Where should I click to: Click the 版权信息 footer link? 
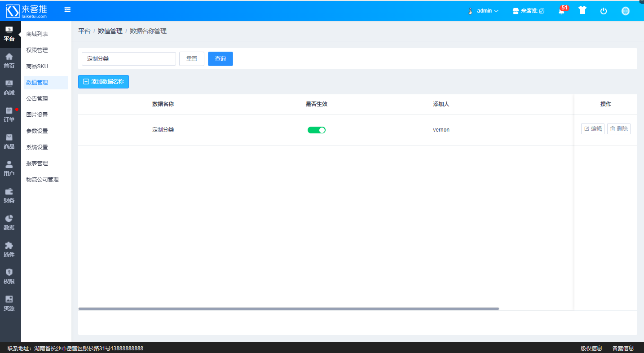coord(591,348)
